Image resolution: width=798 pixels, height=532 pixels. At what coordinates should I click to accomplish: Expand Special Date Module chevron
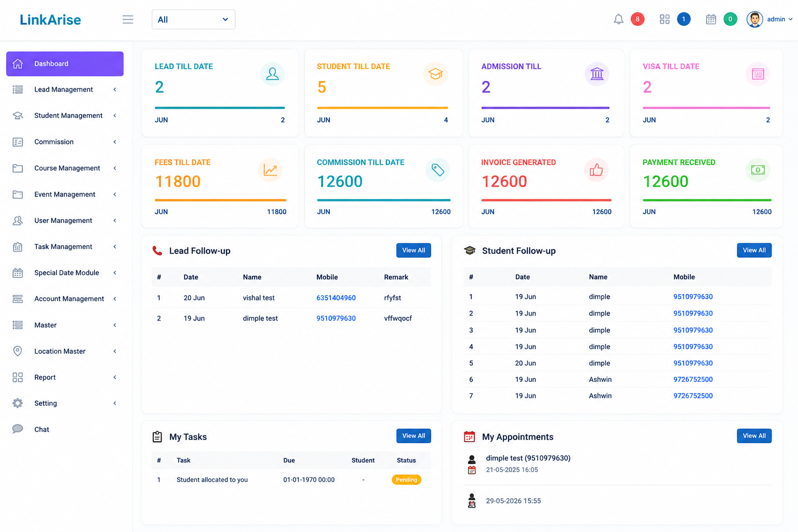115,273
